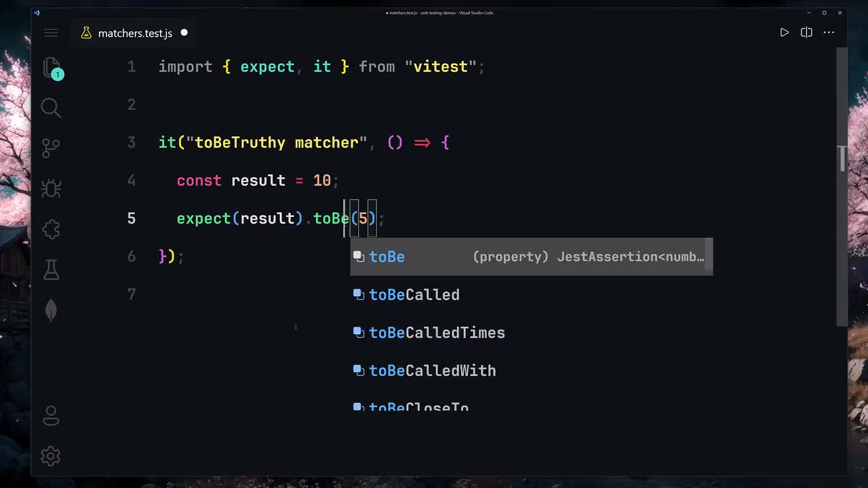Open the Accounts menu
The image size is (868, 488).
click(51, 415)
